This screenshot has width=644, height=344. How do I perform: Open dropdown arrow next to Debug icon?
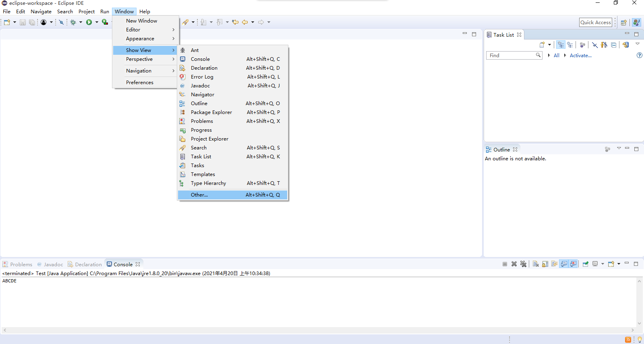coord(81,22)
